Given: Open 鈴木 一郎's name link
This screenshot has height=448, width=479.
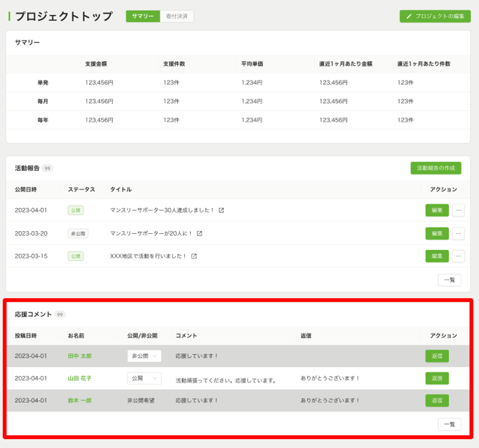Looking at the screenshot, I should pos(80,400).
